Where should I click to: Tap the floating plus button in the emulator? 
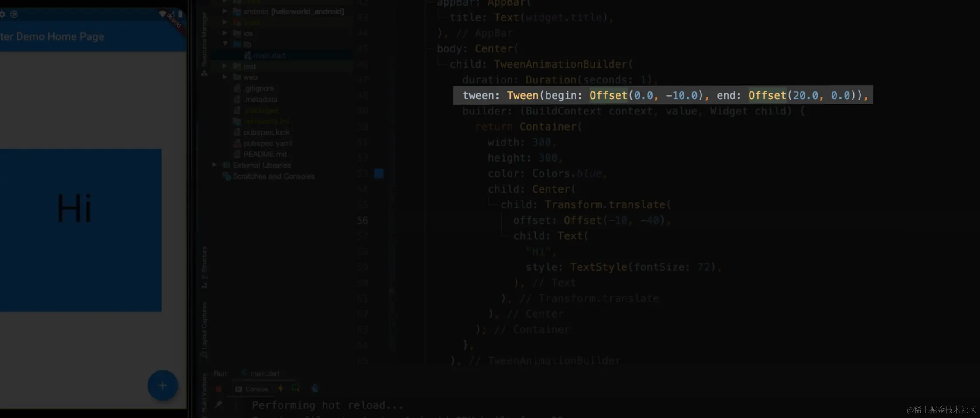[162, 385]
